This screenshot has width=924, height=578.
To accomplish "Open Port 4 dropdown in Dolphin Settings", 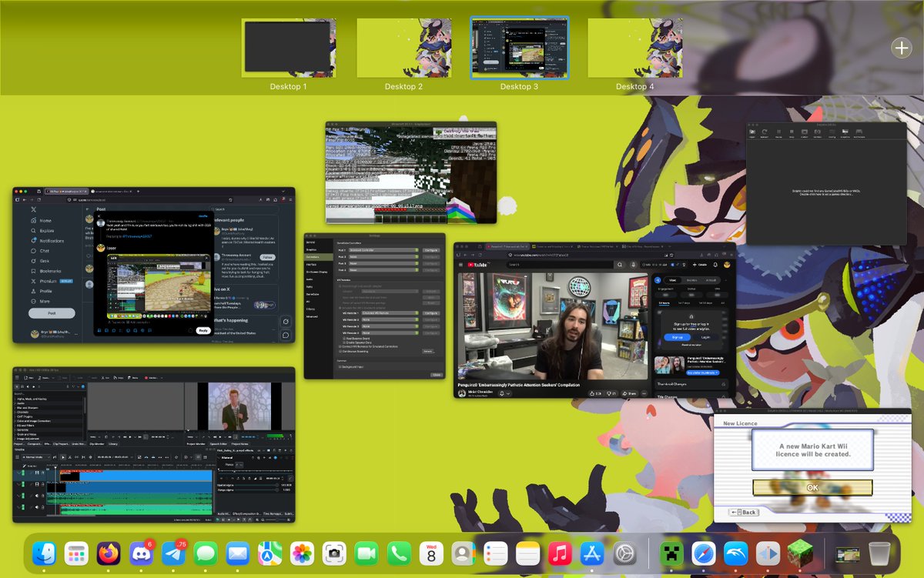I will point(383,270).
